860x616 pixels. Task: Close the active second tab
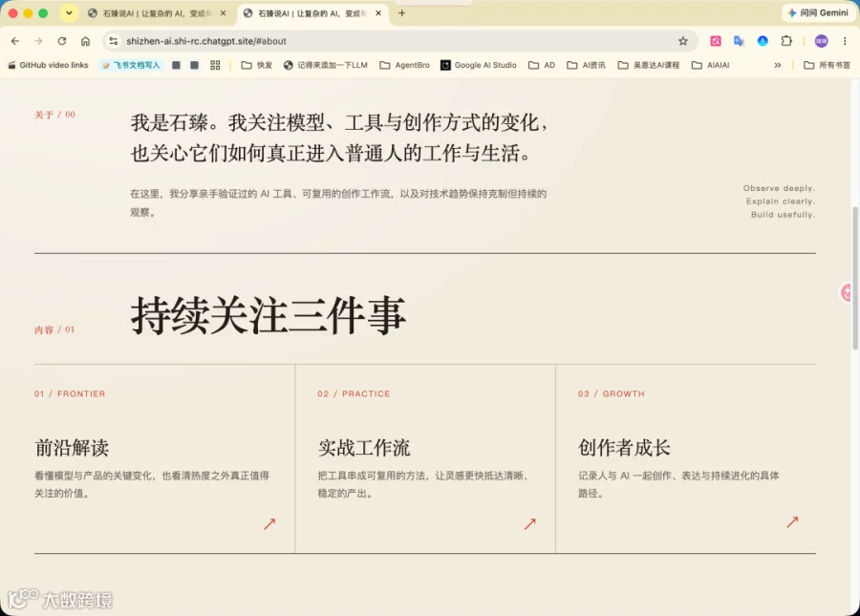pyautogui.click(x=378, y=13)
